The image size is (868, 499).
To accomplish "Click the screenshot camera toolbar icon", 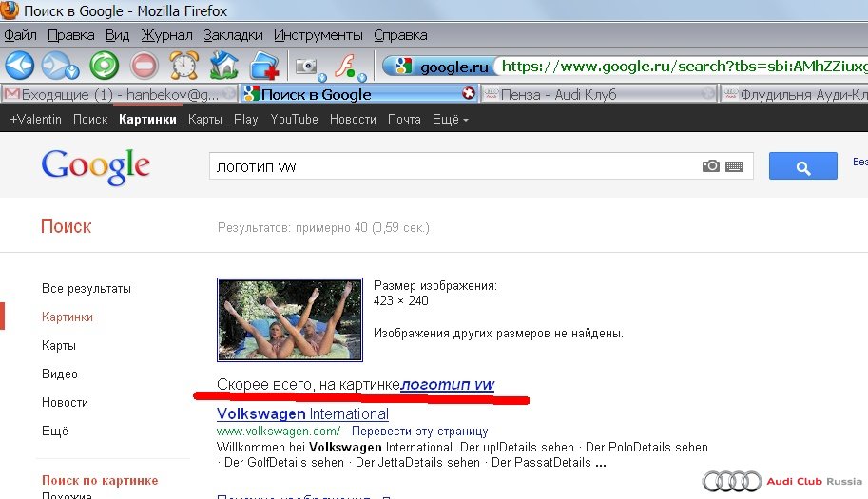I will click(x=305, y=66).
